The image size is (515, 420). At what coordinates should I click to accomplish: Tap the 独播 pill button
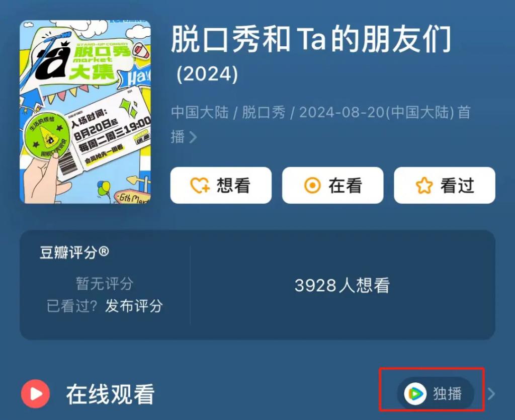click(436, 393)
